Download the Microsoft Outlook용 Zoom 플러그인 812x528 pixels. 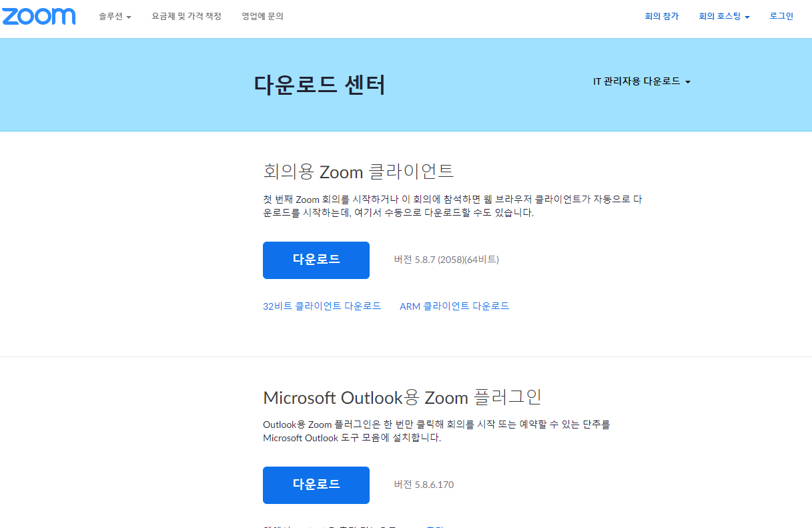click(316, 485)
